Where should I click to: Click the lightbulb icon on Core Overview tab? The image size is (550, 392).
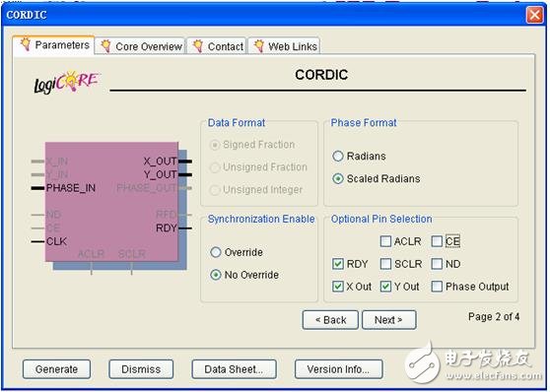click(x=105, y=46)
